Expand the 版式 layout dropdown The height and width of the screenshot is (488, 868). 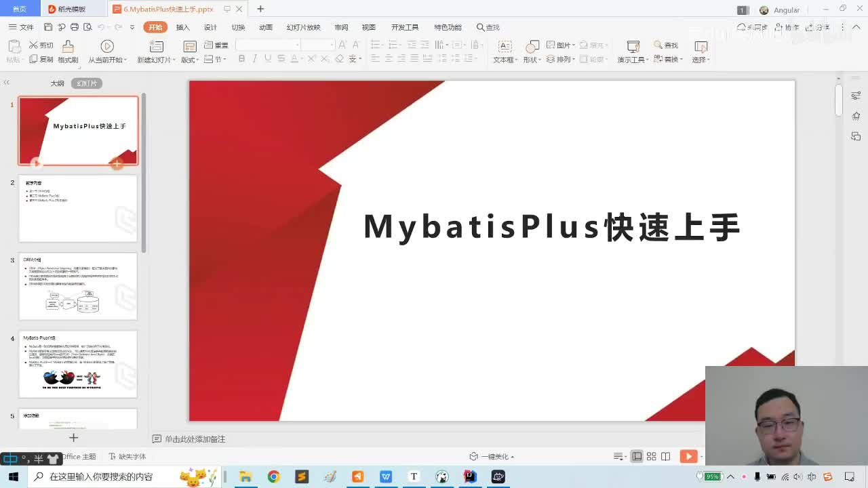click(x=198, y=60)
